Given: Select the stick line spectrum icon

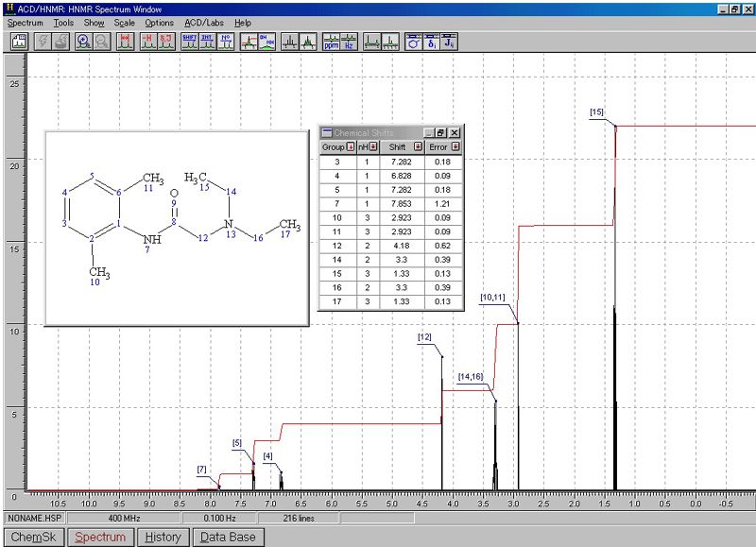Looking at the screenshot, I should (290, 42).
